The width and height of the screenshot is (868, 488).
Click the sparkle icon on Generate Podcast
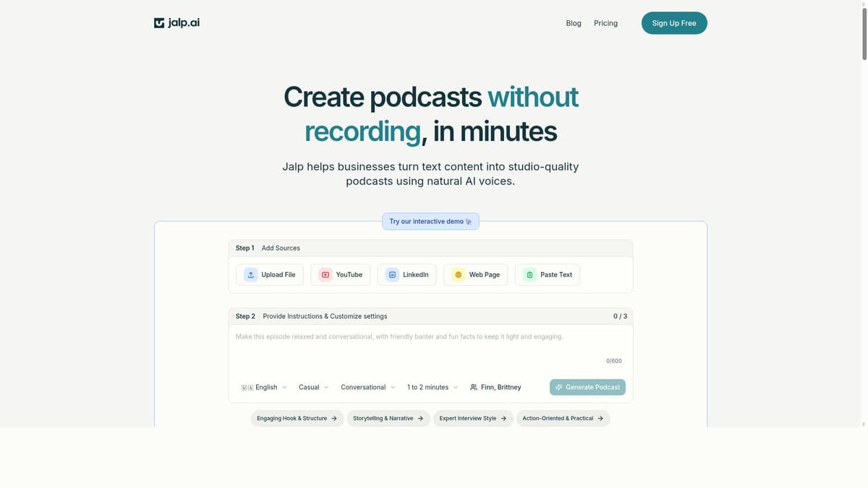coord(558,387)
